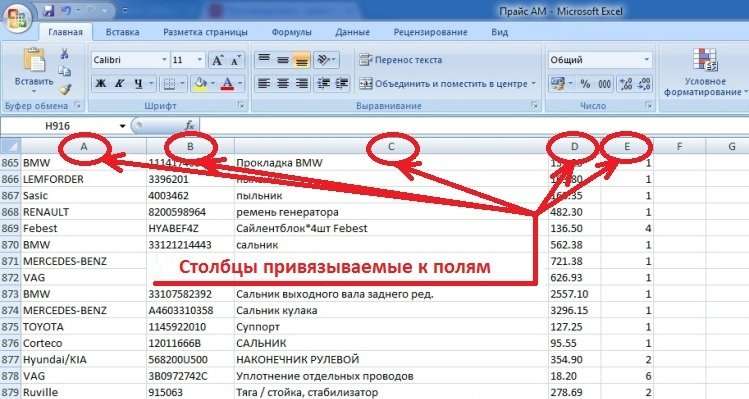The height and width of the screenshot is (399, 749).
Task: Align cell text to the right
Action: (301, 84)
